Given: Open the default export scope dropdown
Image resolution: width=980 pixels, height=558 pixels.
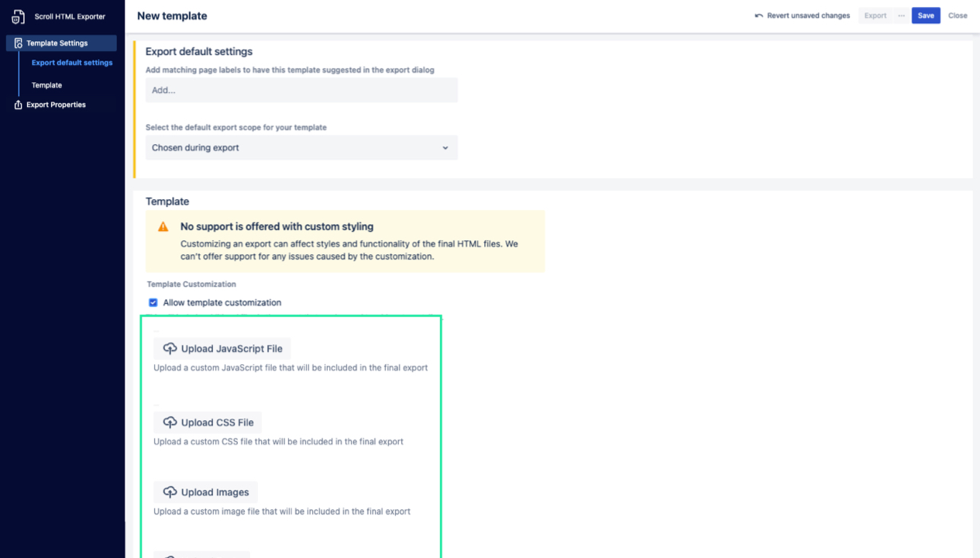Looking at the screenshot, I should [x=301, y=148].
